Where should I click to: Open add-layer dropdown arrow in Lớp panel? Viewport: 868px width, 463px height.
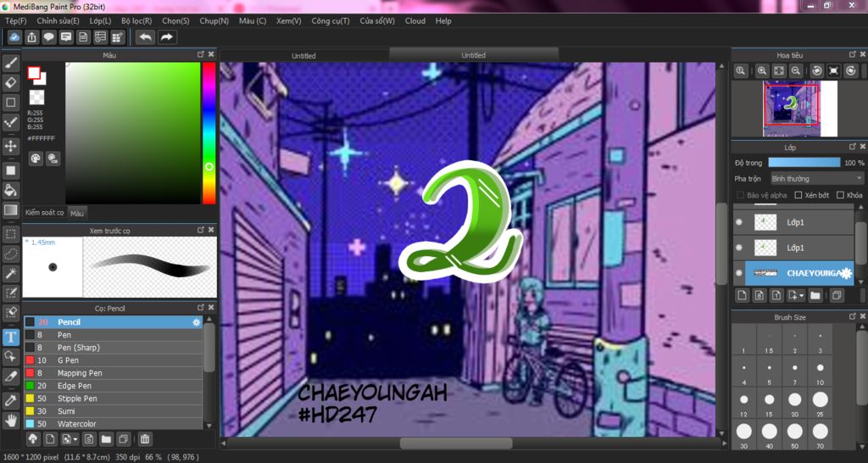coord(795,296)
